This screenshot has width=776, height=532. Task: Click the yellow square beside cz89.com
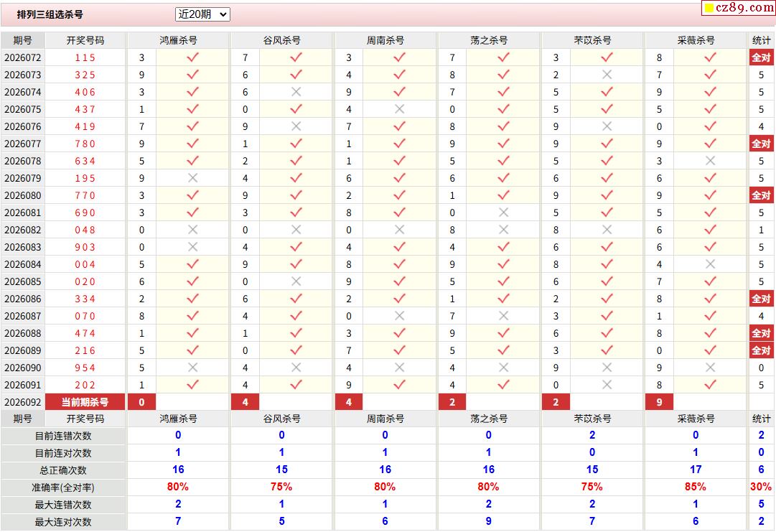[x=709, y=9]
